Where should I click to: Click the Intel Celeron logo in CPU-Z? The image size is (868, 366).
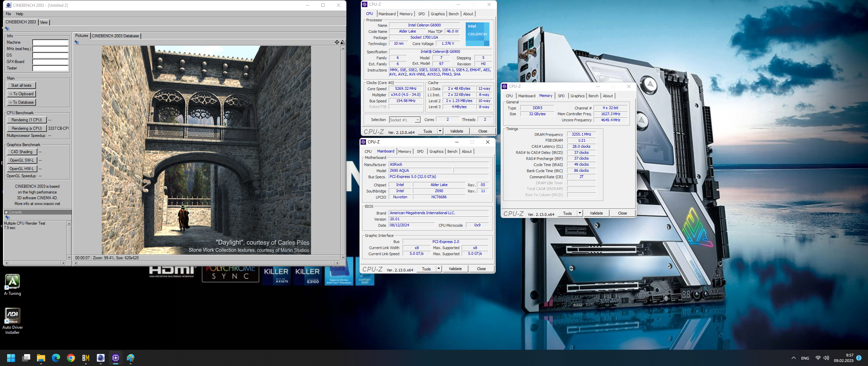pos(477,34)
